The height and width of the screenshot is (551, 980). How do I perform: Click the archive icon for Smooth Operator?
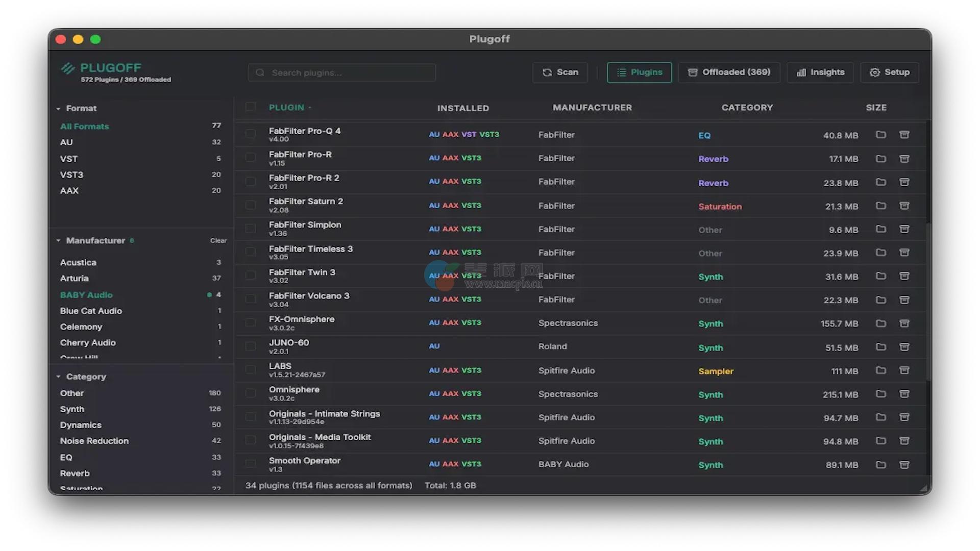tap(904, 465)
